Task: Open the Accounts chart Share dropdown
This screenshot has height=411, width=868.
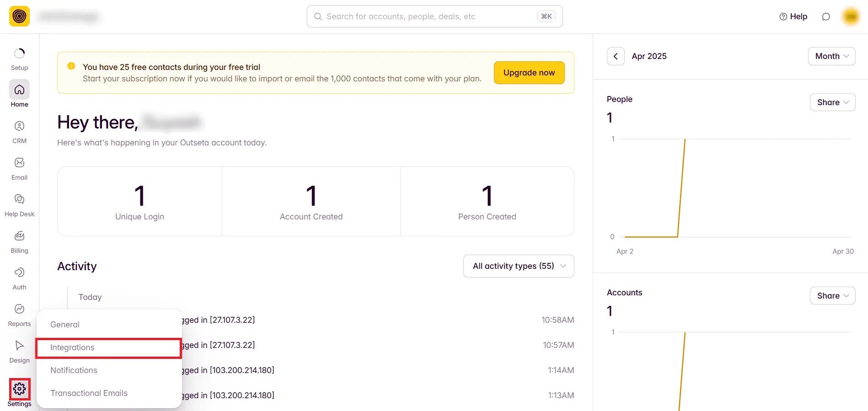Action: pos(832,296)
